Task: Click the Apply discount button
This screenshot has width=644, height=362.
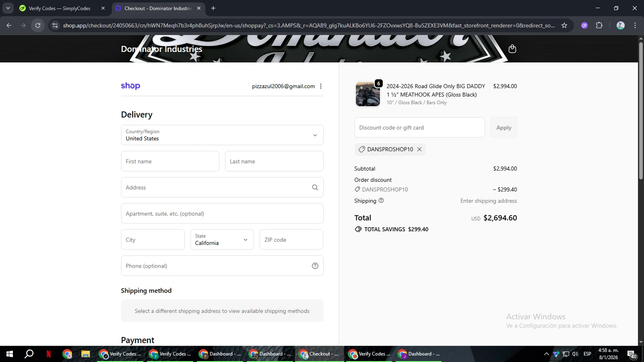Action: pos(504,127)
